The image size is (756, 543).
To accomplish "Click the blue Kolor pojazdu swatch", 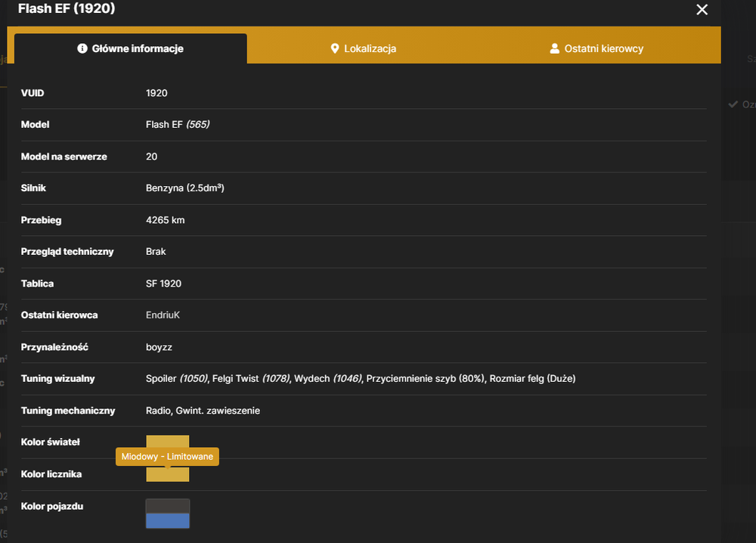I will 167,521.
